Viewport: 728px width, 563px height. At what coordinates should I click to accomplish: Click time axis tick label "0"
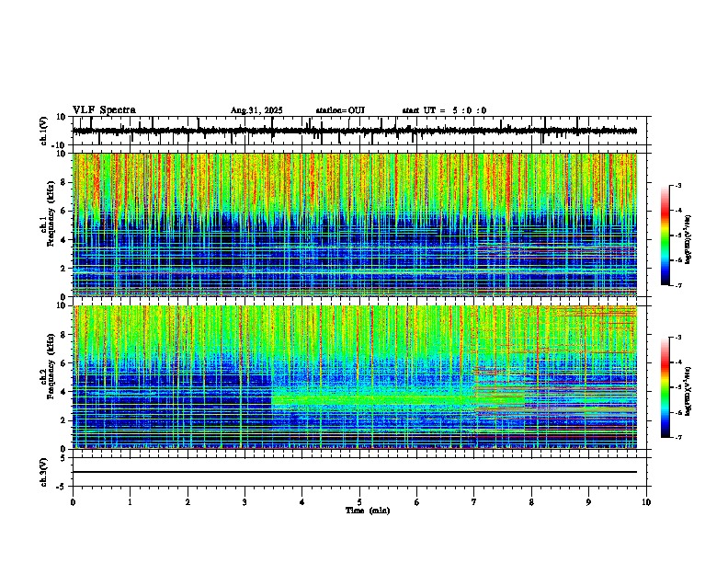click(73, 502)
